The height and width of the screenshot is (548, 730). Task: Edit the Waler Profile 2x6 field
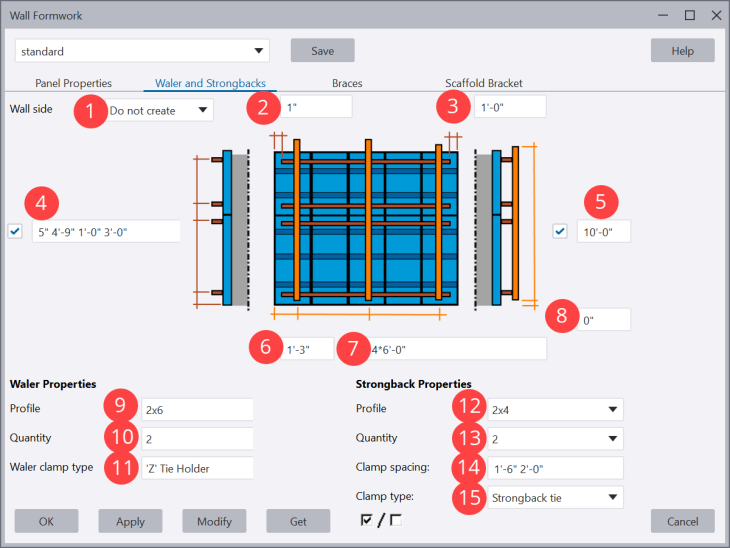click(197, 410)
